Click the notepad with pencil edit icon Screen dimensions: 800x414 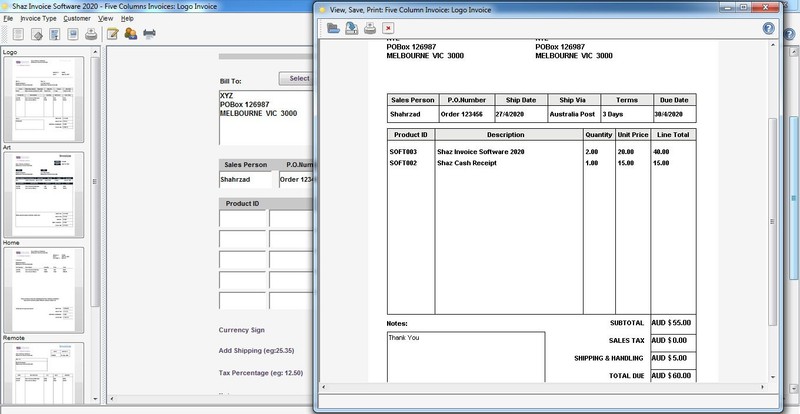point(113,34)
